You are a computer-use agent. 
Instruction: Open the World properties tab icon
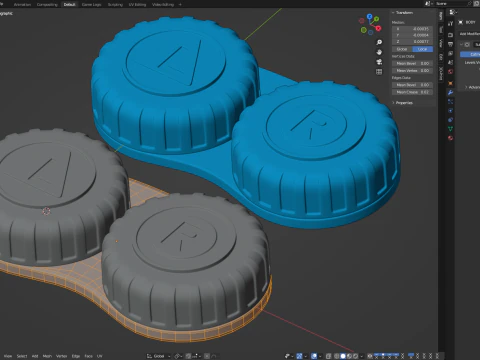tap(450, 72)
